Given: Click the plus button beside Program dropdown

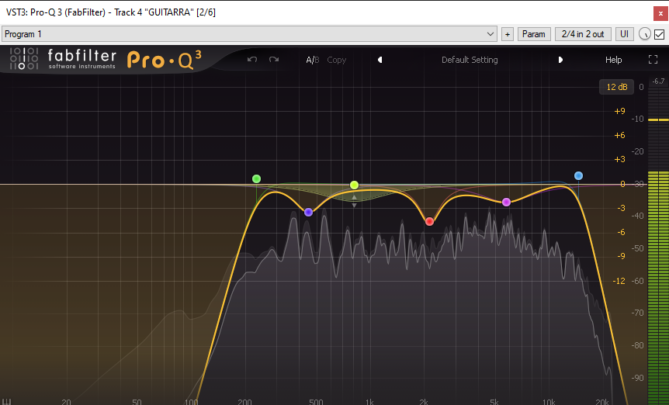Looking at the screenshot, I should pos(507,34).
